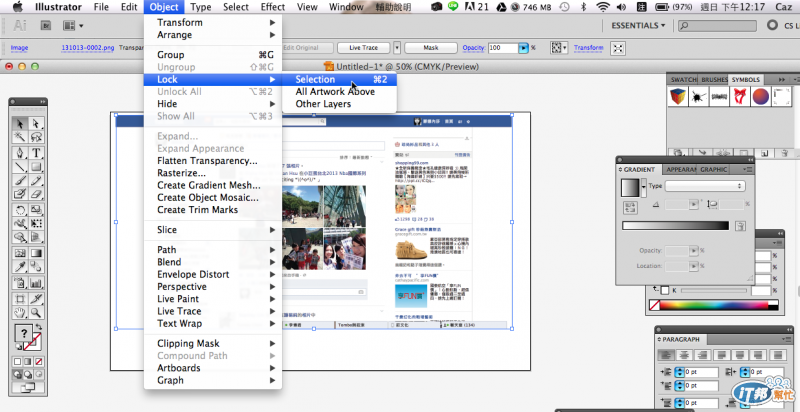The height and width of the screenshot is (412, 800).
Task: Select the Pen tool
Action: [20, 153]
